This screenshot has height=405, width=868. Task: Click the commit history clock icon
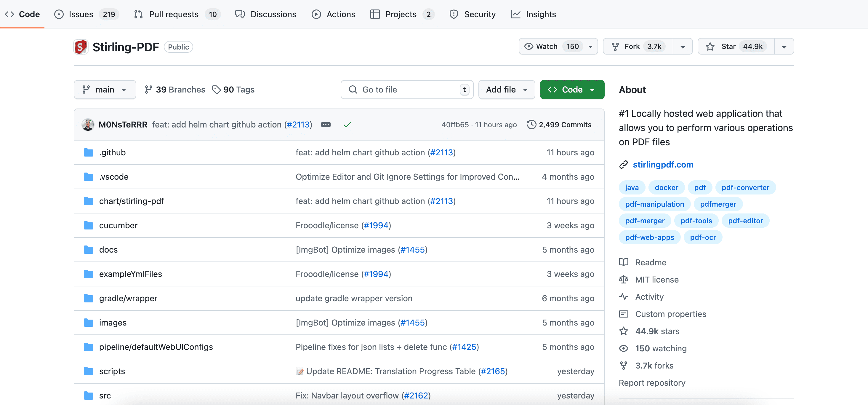(531, 125)
